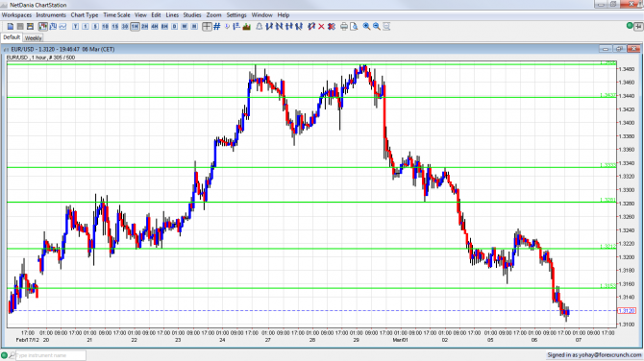Set time scale to 4H
Viewport: 644px width, 361px height.
(x=155, y=27)
